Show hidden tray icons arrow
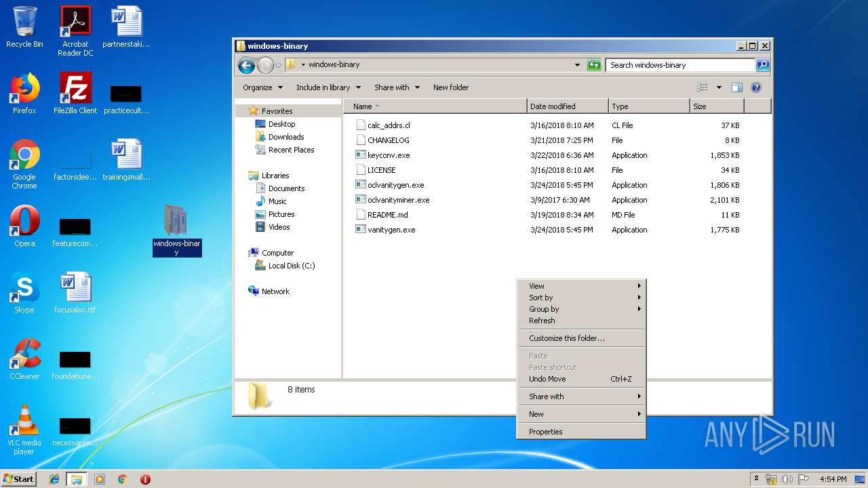The width and height of the screenshot is (868, 488). (x=756, y=479)
